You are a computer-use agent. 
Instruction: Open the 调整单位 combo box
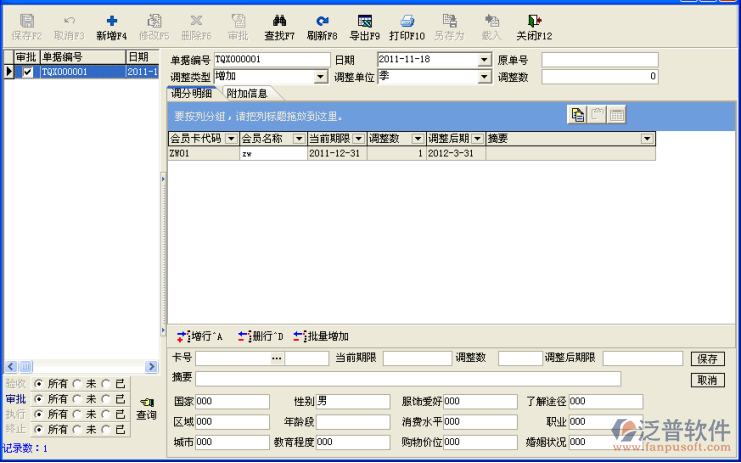pyautogui.click(x=484, y=77)
